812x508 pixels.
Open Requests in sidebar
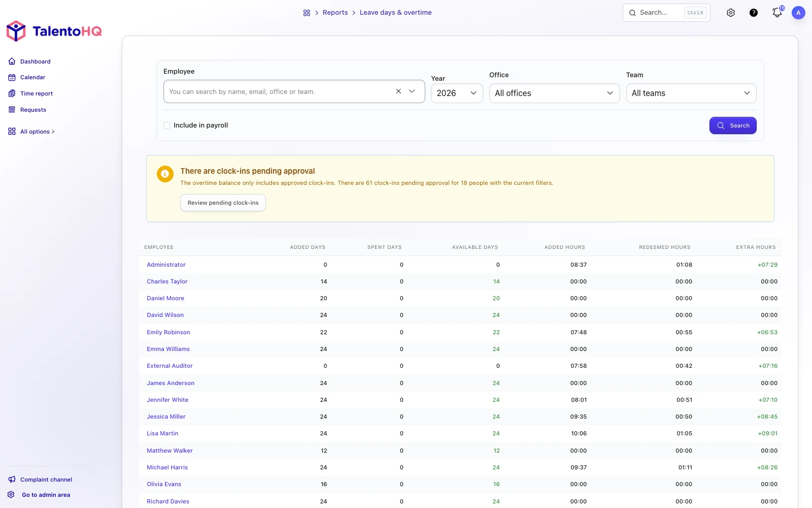click(33, 110)
